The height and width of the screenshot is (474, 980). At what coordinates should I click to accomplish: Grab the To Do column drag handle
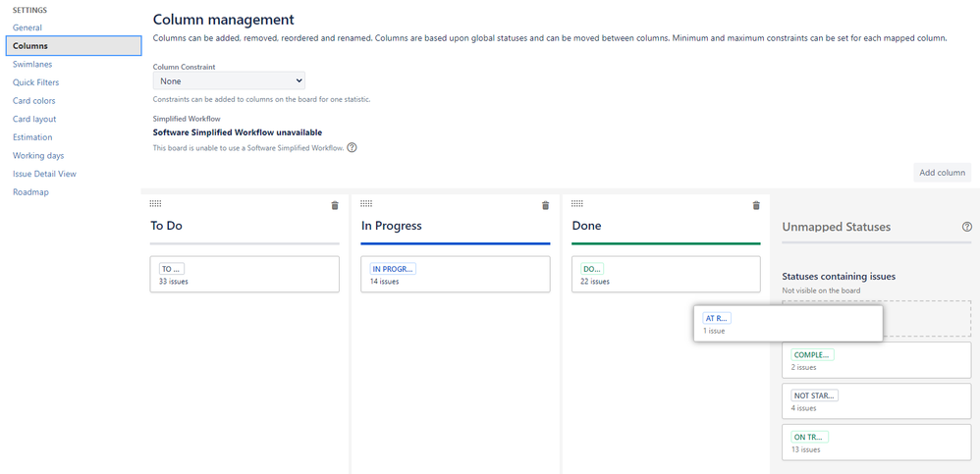(155, 203)
